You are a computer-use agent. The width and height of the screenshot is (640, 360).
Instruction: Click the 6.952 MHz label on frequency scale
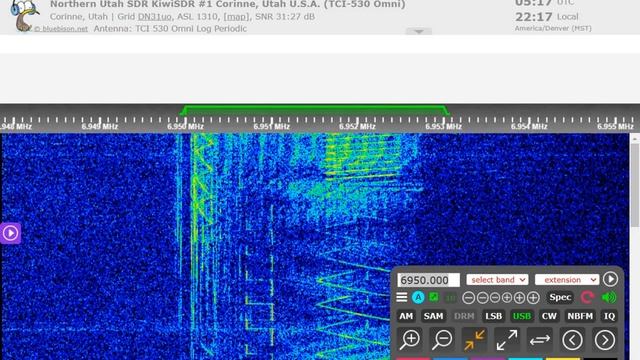pos(357,127)
